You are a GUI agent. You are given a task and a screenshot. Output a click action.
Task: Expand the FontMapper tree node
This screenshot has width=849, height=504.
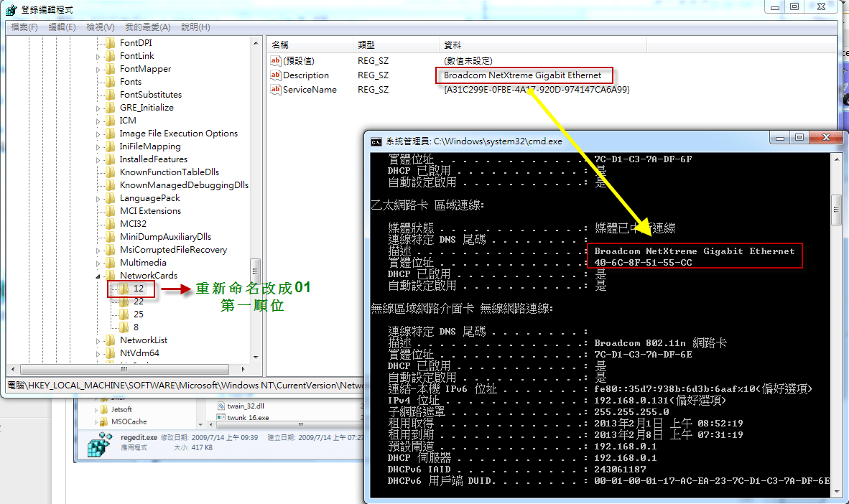tap(98, 70)
